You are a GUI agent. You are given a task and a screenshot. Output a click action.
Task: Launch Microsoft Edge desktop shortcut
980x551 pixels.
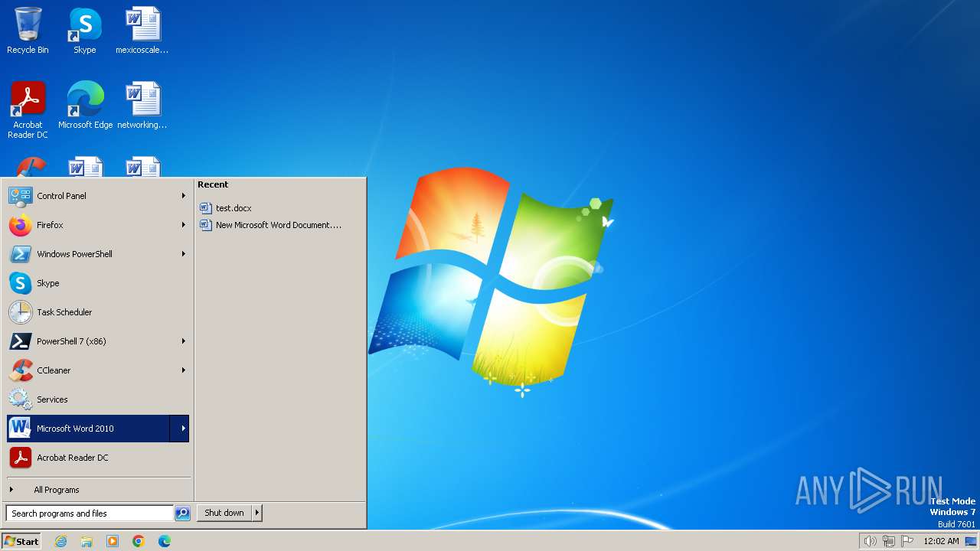pos(85,105)
